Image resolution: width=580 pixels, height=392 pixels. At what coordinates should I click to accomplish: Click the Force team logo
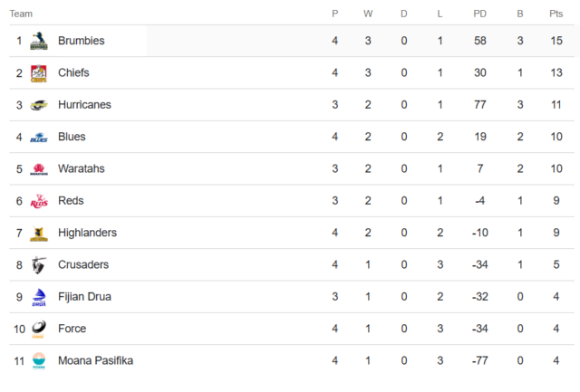pyautogui.click(x=39, y=329)
